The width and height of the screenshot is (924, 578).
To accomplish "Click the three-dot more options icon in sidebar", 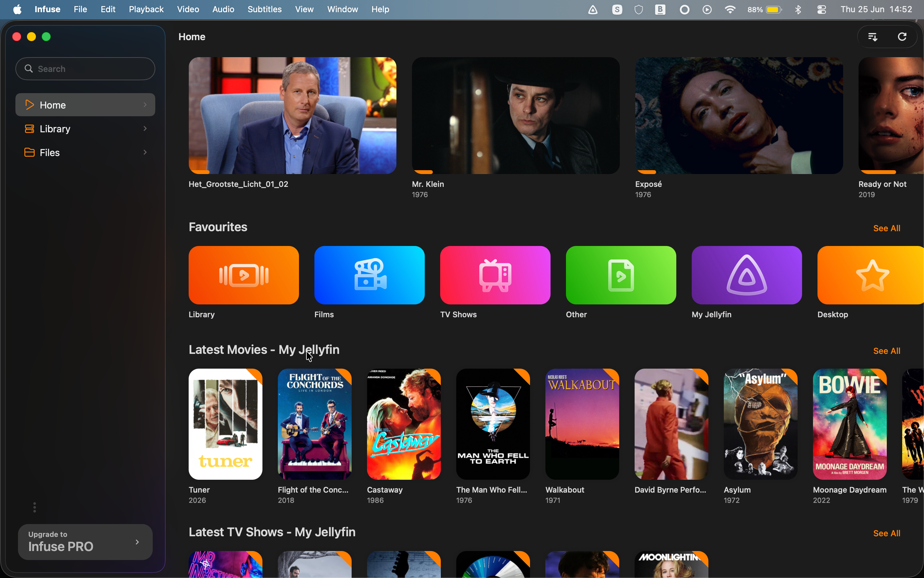I will [x=34, y=507].
